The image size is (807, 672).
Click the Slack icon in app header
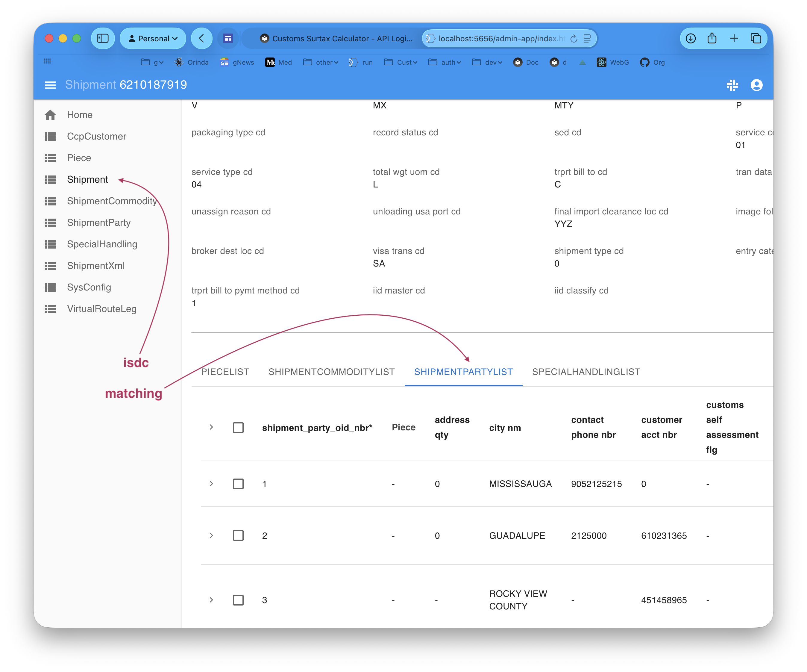click(x=732, y=85)
